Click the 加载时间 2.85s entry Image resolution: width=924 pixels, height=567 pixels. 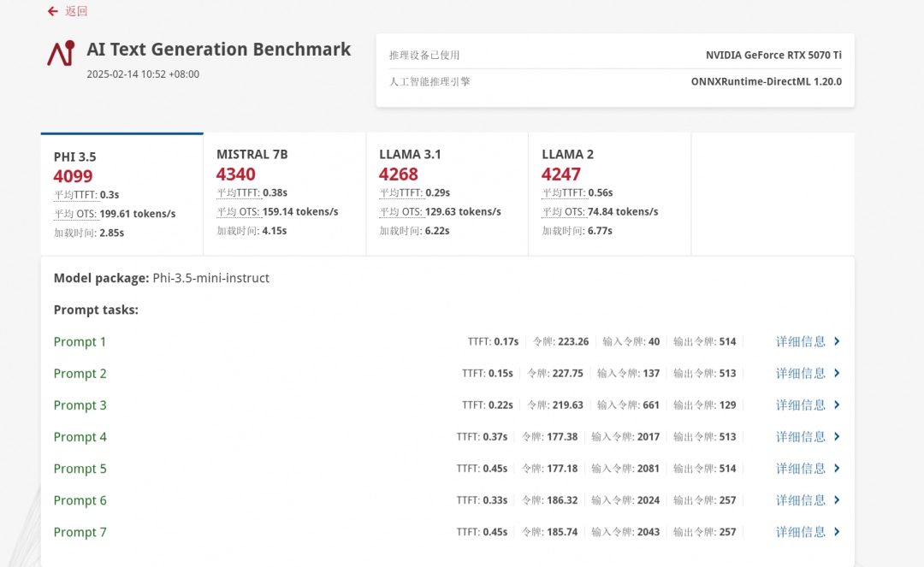tap(89, 233)
